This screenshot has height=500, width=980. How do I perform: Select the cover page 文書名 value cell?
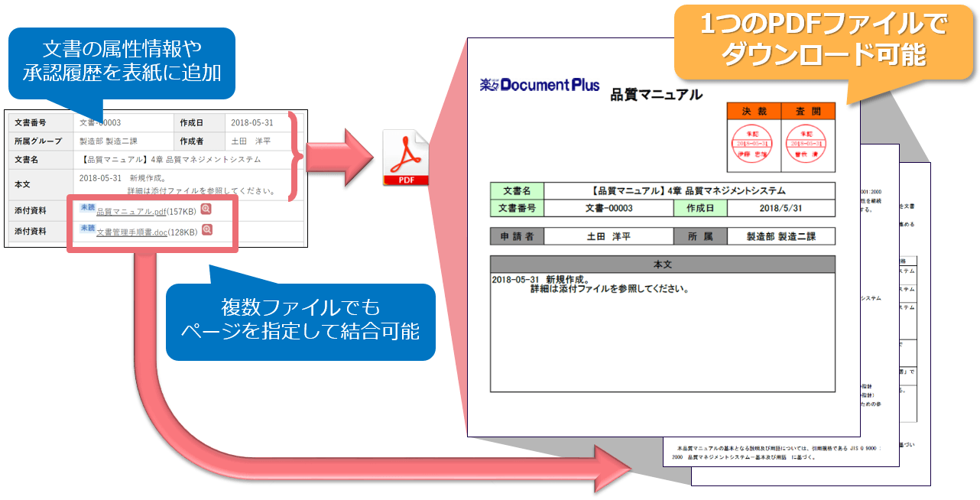coord(689,191)
